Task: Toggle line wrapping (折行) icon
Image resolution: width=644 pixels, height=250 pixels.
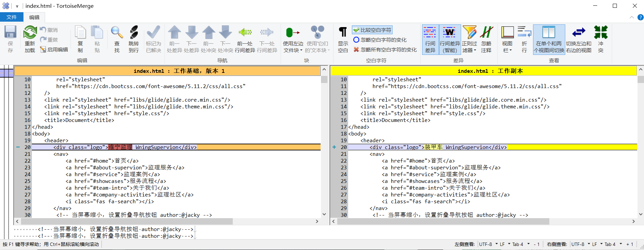Action: pyautogui.click(x=525, y=33)
